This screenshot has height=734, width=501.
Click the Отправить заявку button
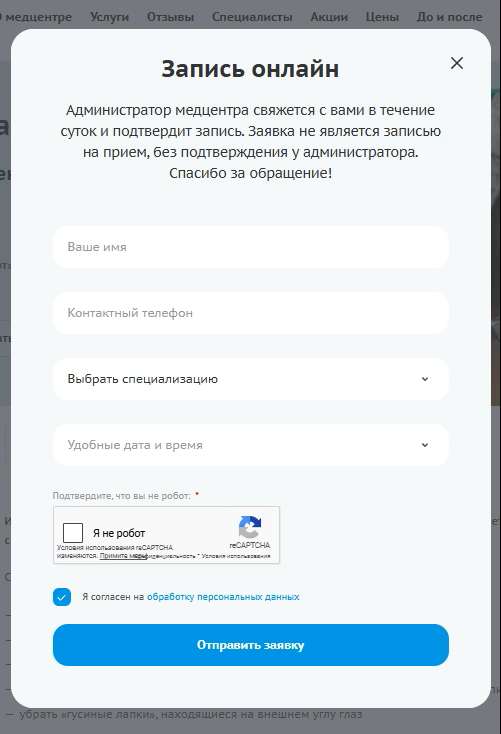click(250, 645)
